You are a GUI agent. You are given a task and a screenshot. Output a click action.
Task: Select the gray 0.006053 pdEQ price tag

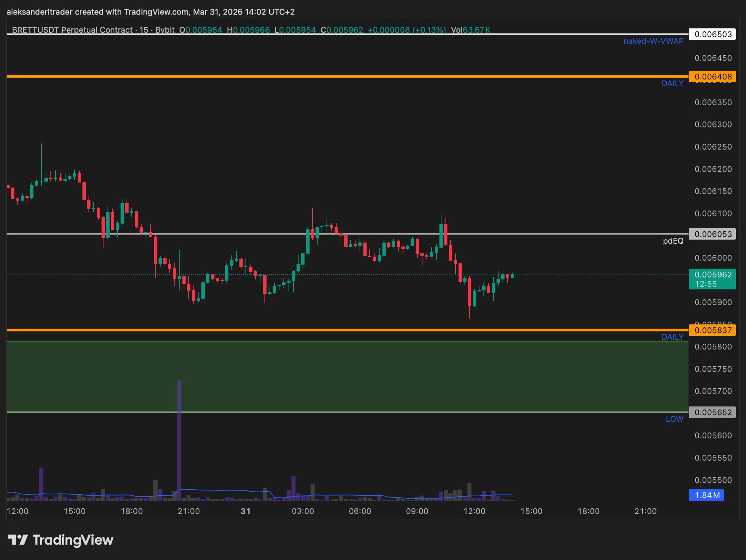click(x=712, y=234)
